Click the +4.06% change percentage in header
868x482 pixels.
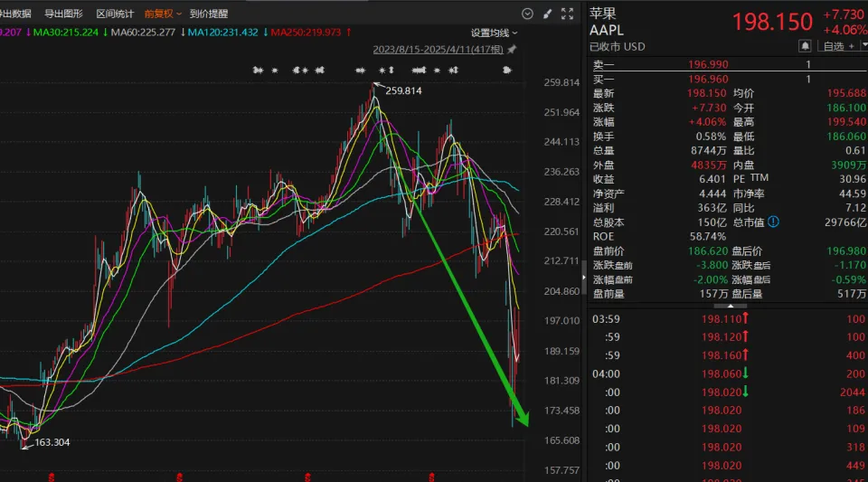tap(845, 30)
